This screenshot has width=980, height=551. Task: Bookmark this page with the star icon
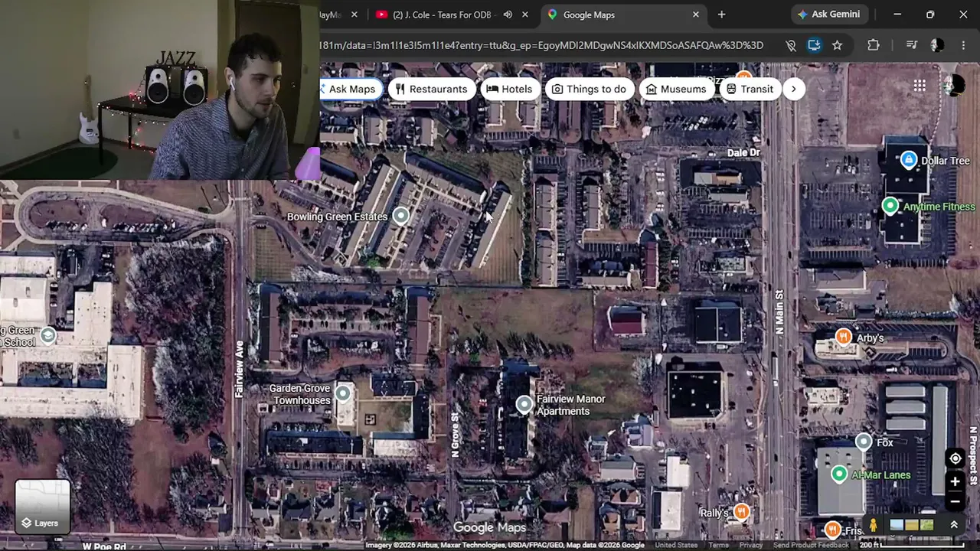pyautogui.click(x=837, y=45)
